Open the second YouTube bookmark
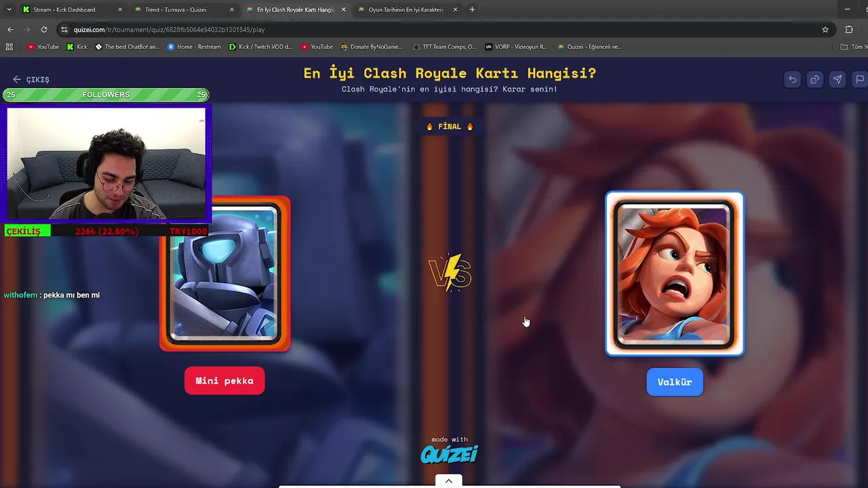868x488 pixels. (x=317, y=47)
